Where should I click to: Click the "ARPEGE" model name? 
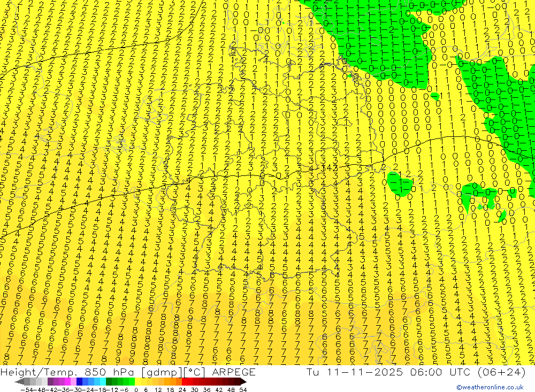[233, 372]
